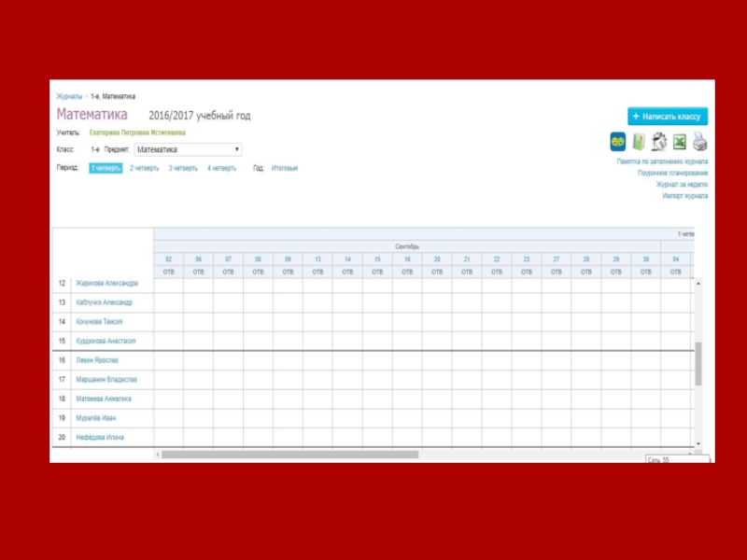Open the lesson dated 28 September
This screenshot has width=747, height=560.
tap(586, 259)
